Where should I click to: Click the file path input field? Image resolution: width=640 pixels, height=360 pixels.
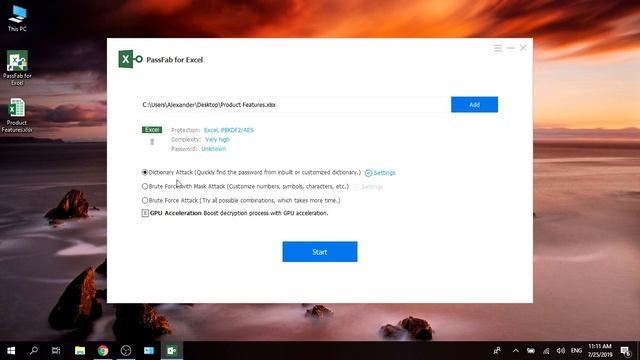coord(295,105)
